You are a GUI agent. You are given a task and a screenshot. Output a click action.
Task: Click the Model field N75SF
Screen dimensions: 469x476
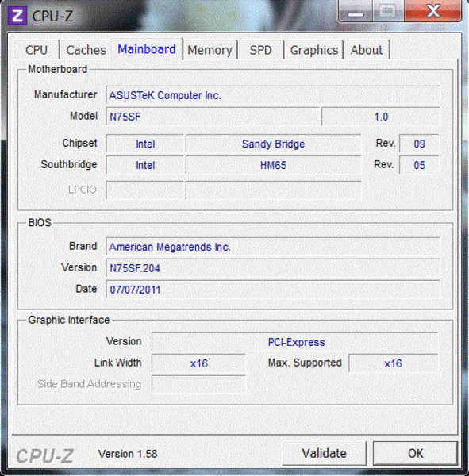point(213,117)
